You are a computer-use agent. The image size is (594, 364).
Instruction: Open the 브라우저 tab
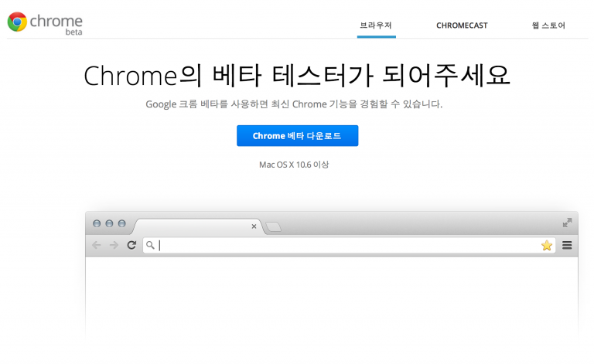click(x=376, y=26)
